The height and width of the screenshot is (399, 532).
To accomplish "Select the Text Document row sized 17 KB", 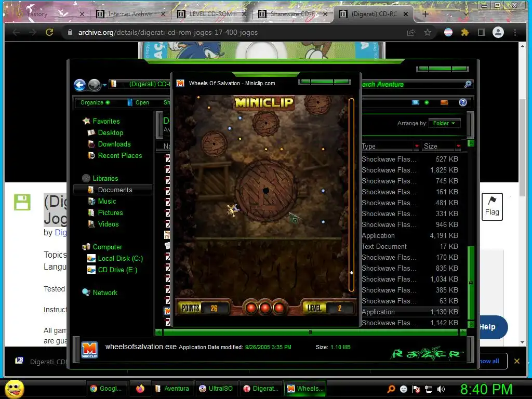I will point(410,246).
